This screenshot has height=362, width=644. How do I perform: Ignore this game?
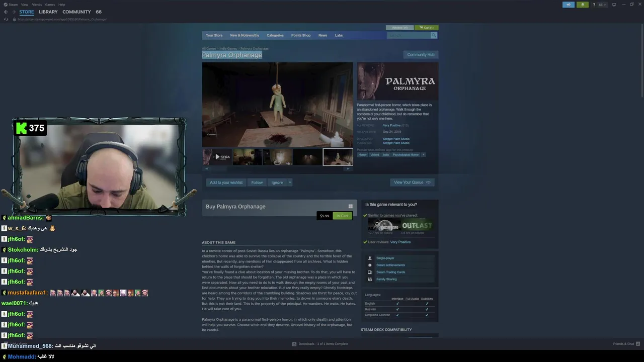pyautogui.click(x=277, y=183)
